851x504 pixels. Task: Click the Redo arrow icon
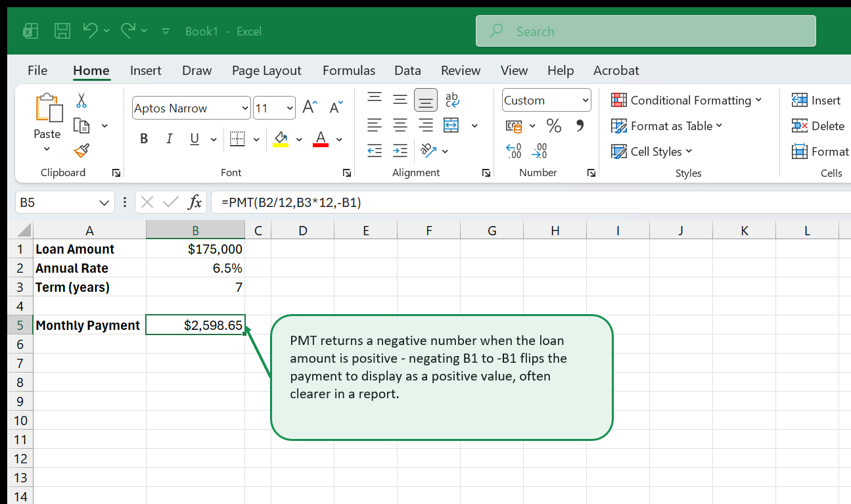click(x=128, y=30)
